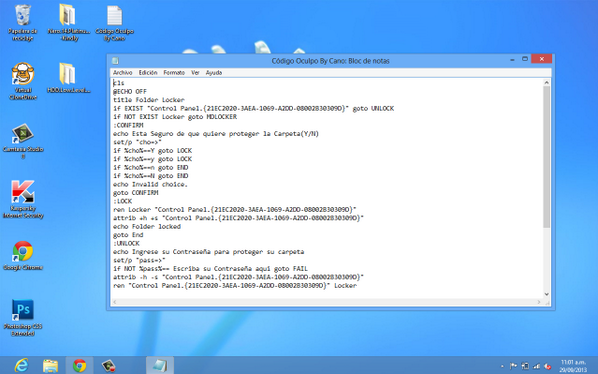The height and width of the screenshot is (374, 598).
Task: Click the 'title Folder Locker' line
Action: (x=149, y=100)
